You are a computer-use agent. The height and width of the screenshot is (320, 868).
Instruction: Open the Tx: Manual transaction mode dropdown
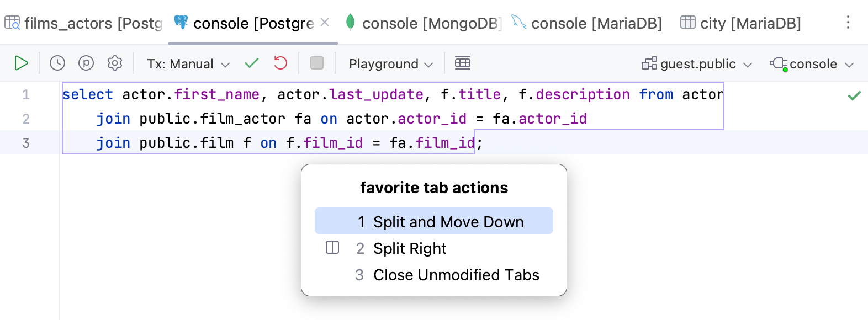coord(188,63)
